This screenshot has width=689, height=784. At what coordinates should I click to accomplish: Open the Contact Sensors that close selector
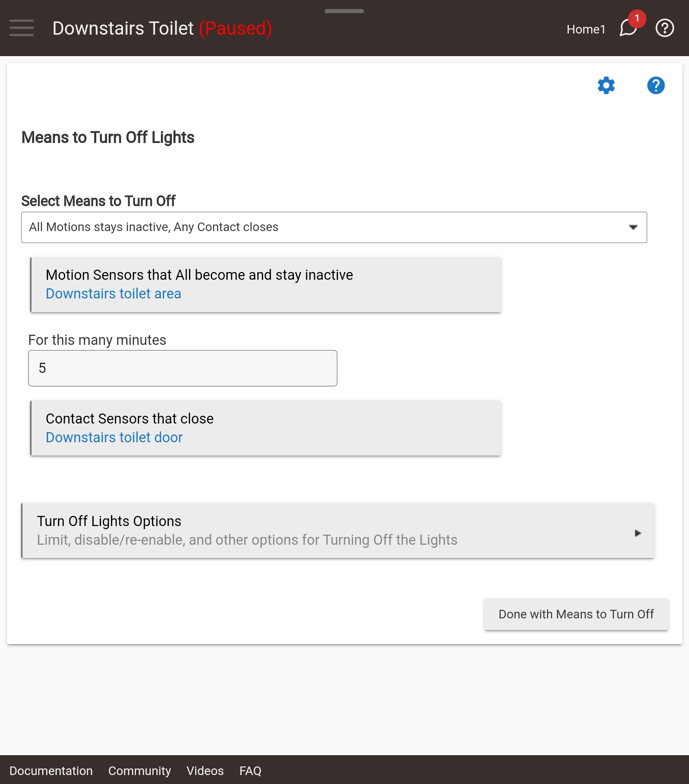point(266,428)
